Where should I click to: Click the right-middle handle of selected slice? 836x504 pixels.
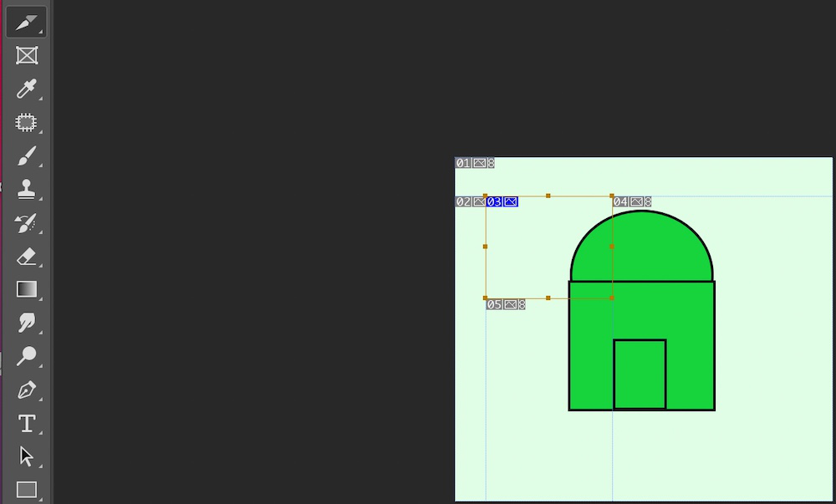[x=612, y=246]
